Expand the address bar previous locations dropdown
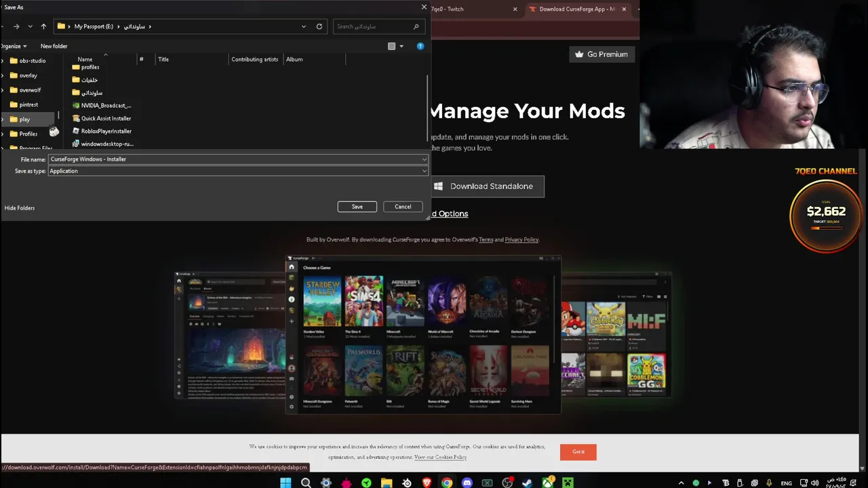Image resolution: width=868 pixels, height=488 pixels. coord(303,26)
